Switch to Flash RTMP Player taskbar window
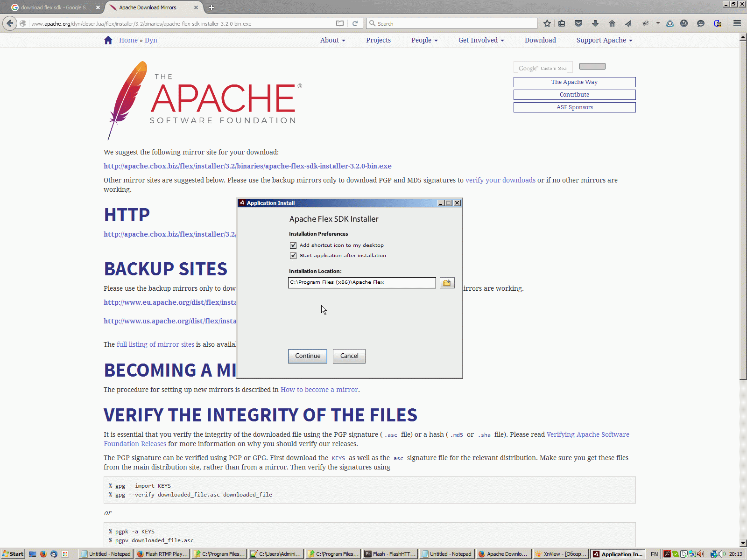Viewport: 747px width, 560px height. 162,554
